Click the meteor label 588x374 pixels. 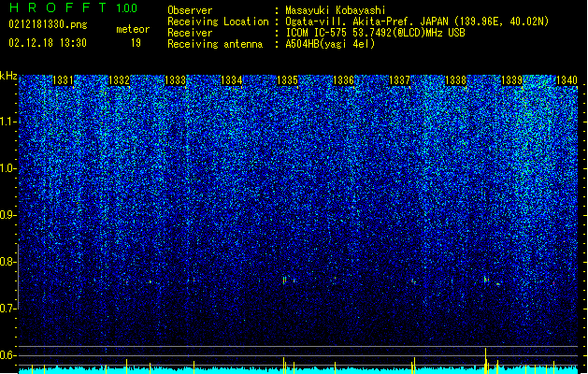coord(133,29)
